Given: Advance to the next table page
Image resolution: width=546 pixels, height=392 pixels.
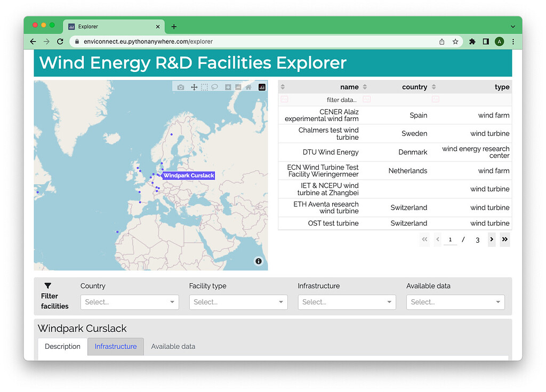Looking at the screenshot, I should [491, 239].
